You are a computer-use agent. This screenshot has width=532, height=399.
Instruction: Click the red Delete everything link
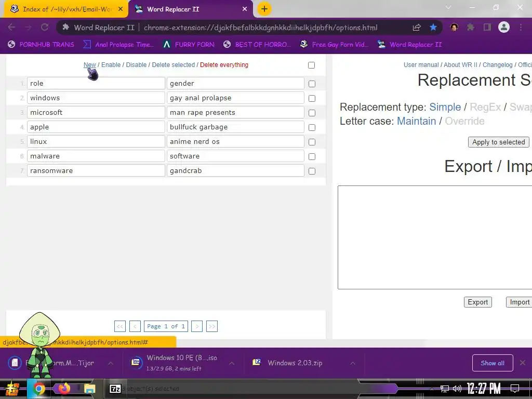224,65
